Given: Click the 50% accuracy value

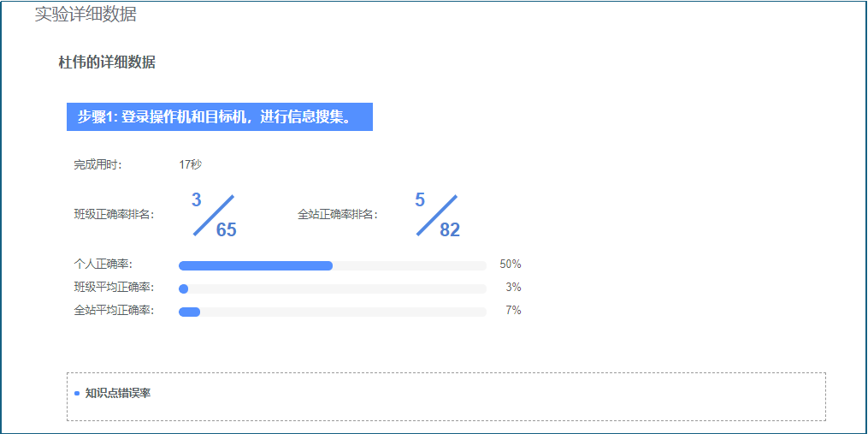Looking at the screenshot, I should pyautogui.click(x=511, y=265).
